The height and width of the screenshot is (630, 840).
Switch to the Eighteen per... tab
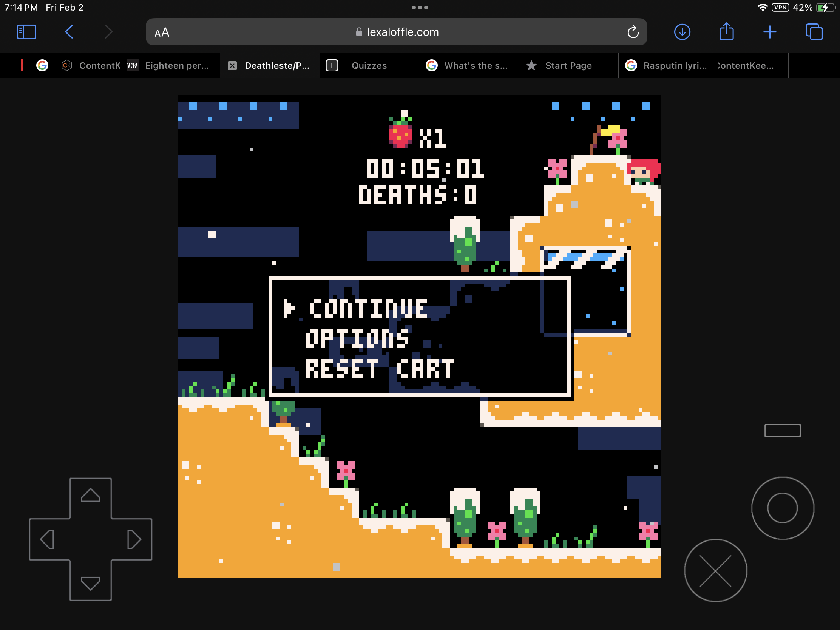pos(170,66)
